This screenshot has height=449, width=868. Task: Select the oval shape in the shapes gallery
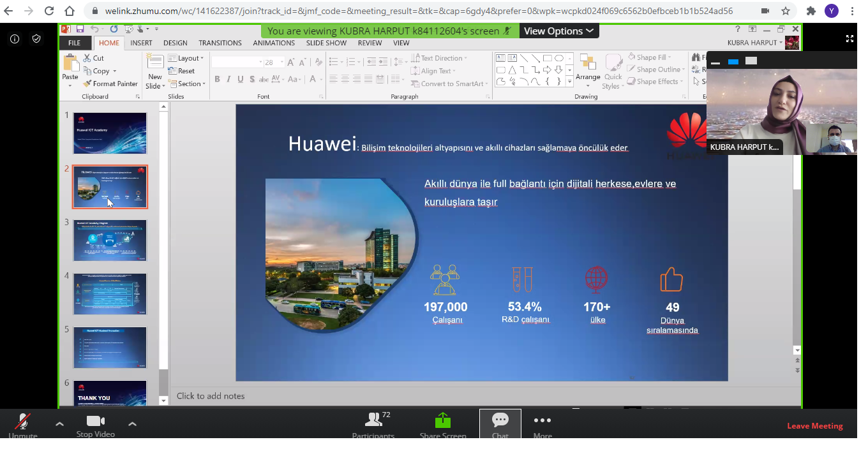point(558,58)
